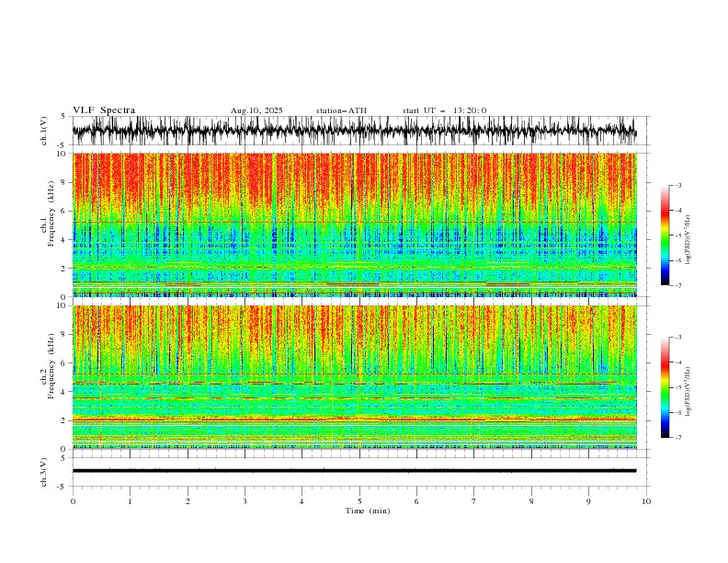The image size is (728, 563).
Task: Click the '6' kHz tick of ch.2 spectrogram
Action: coord(64,362)
